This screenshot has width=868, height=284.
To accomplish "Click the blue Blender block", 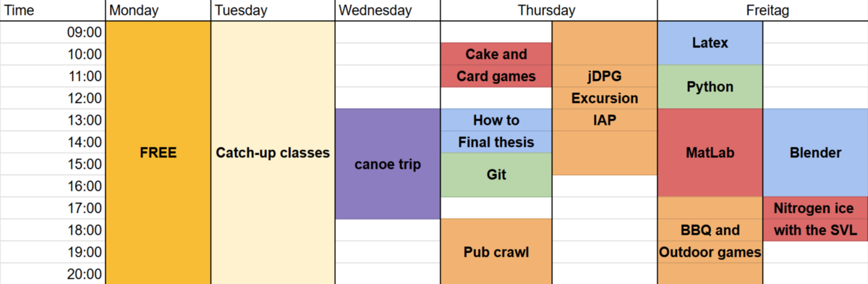I will pyautogui.click(x=816, y=153).
